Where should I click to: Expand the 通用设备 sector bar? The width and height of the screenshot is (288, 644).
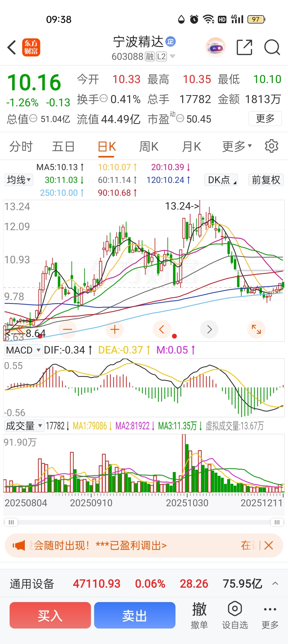pyautogui.click(x=275, y=584)
